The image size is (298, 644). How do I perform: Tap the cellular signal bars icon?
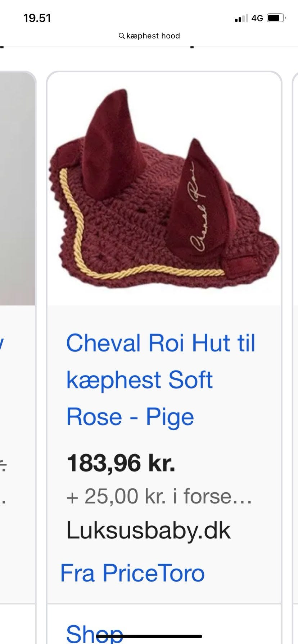241,18
